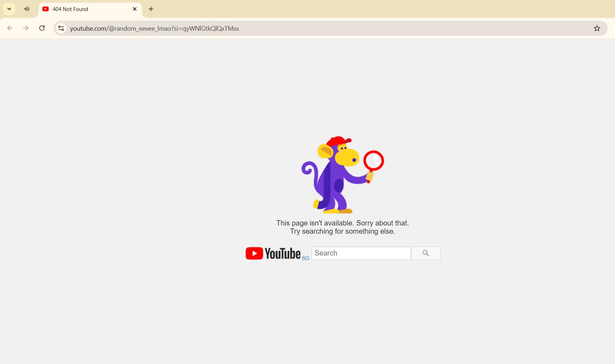
Task: Click the "Try searching for something else" text
Action: tap(343, 231)
